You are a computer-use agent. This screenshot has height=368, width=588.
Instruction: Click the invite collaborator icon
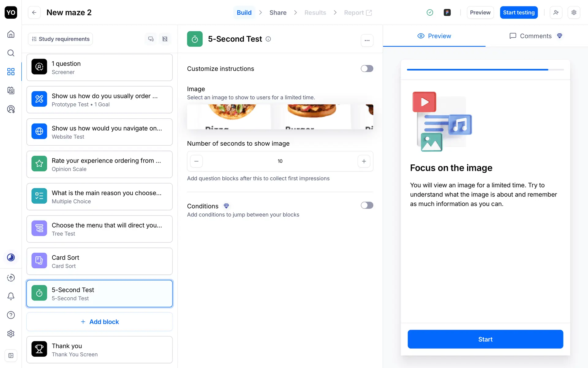click(x=556, y=13)
